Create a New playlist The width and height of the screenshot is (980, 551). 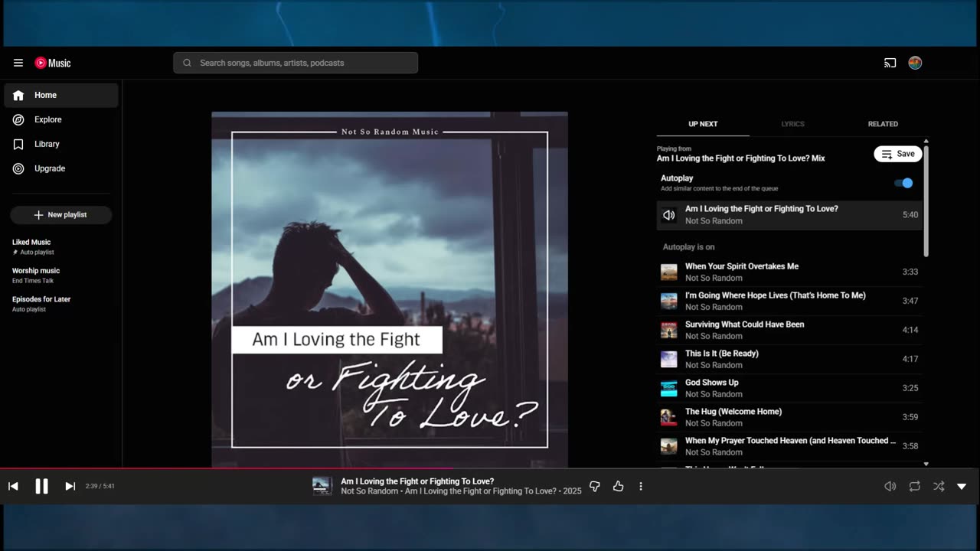[61, 215]
